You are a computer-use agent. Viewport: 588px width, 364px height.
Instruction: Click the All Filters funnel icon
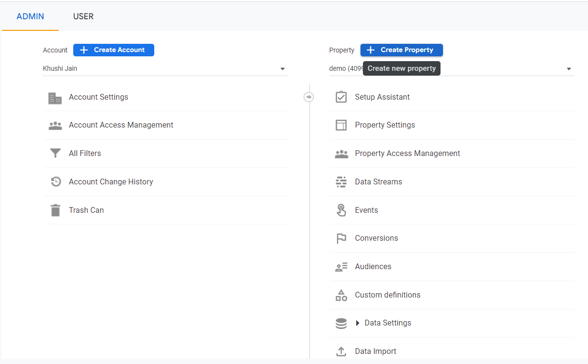click(55, 154)
